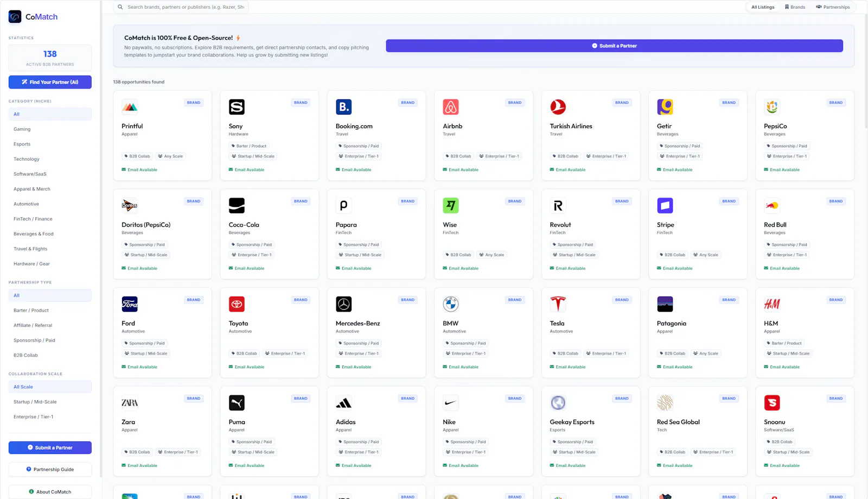Filter category by Esports
The width and height of the screenshot is (868, 499).
click(x=50, y=144)
